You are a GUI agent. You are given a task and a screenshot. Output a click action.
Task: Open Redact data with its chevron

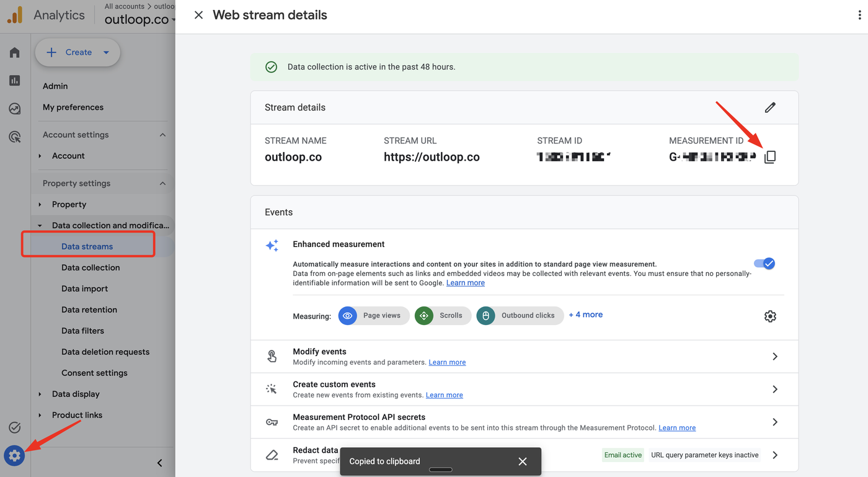pos(775,455)
